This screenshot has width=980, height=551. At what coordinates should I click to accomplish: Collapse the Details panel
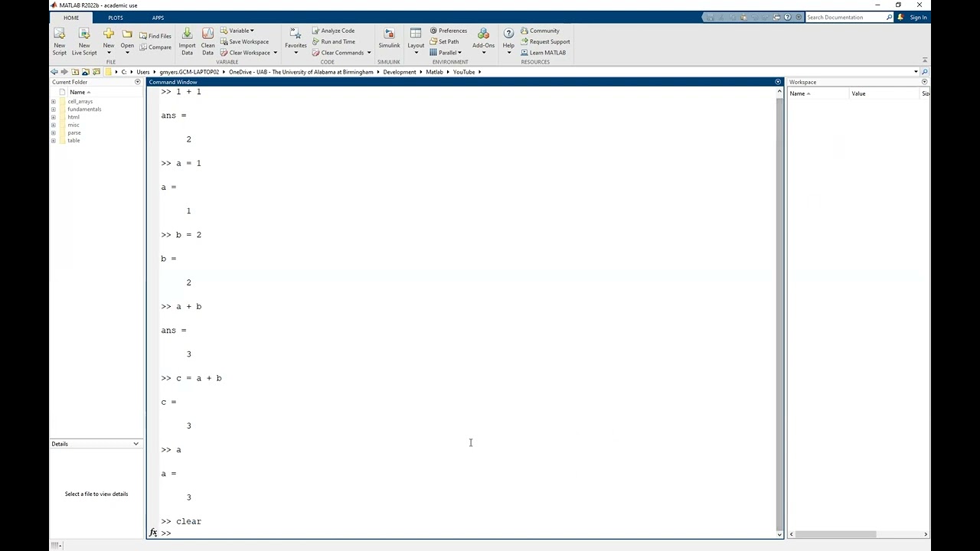[x=136, y=444]
